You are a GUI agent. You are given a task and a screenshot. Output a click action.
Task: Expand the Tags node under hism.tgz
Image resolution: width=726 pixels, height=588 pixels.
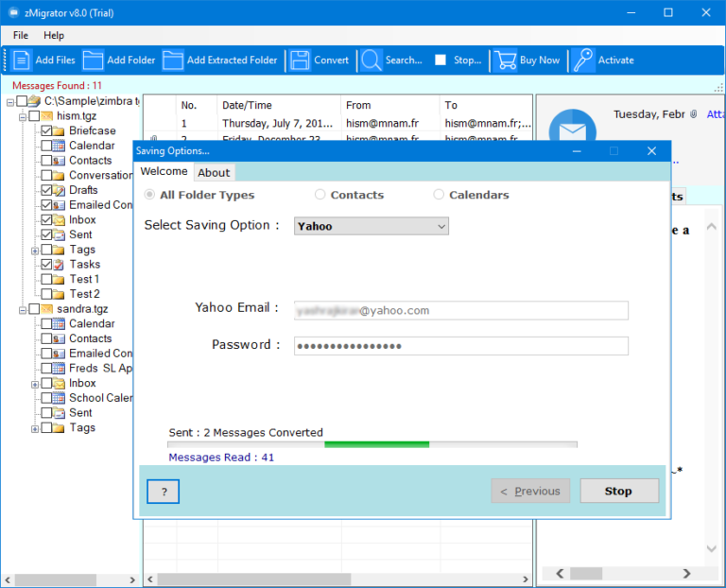point(35,251)
